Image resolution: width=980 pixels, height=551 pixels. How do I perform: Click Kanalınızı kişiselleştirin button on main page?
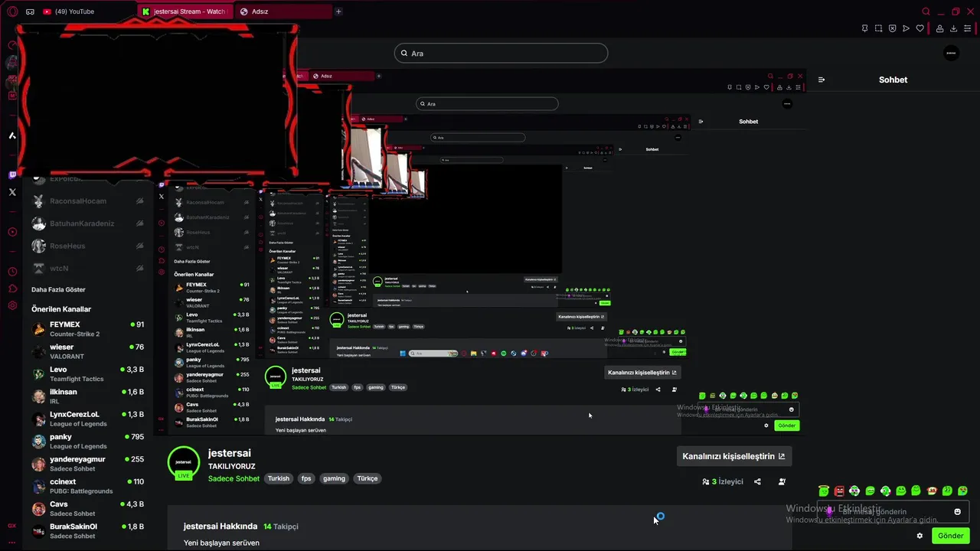point(733,456)
